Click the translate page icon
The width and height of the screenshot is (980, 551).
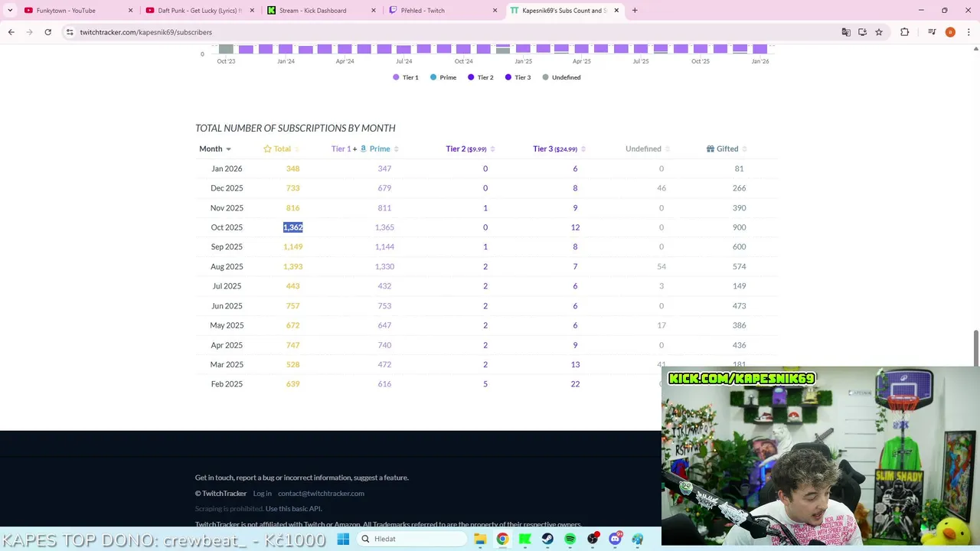pos(846,32)
